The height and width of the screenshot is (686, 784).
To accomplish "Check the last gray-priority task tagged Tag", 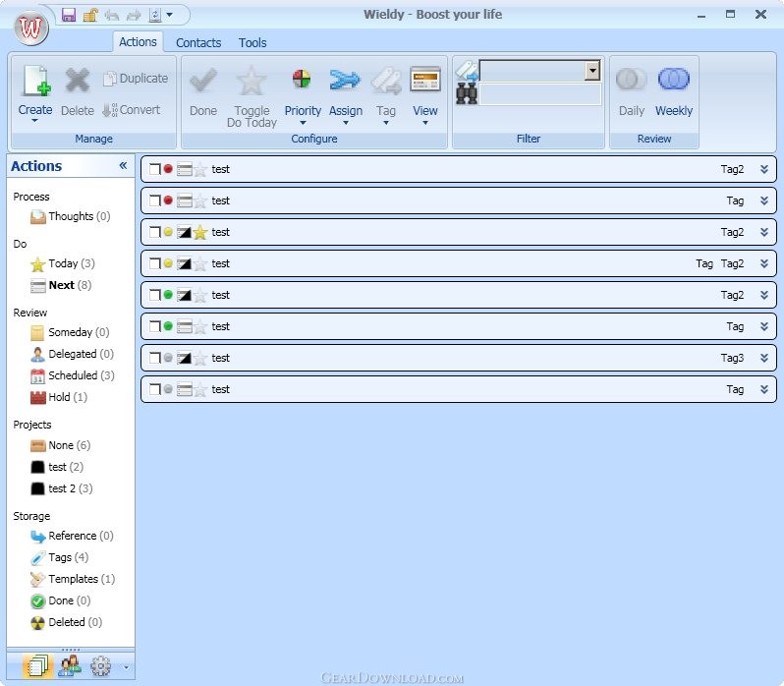I will 155,389.
